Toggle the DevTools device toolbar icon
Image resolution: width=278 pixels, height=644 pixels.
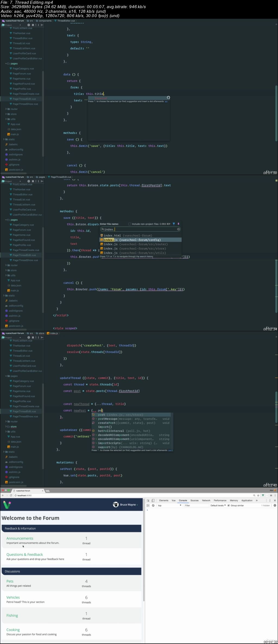click(153, 501)
